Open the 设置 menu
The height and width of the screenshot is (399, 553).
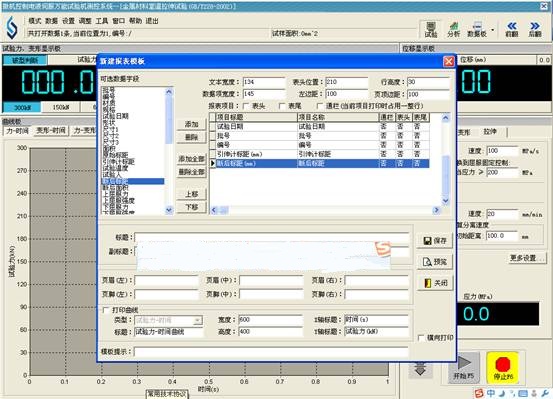click(68, 21)
